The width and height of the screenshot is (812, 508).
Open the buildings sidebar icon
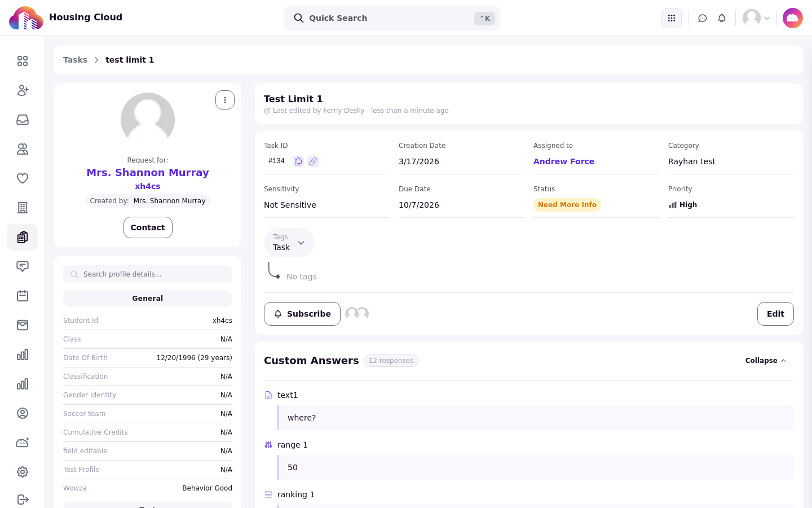pyautogui.click(x=23, y=208)
